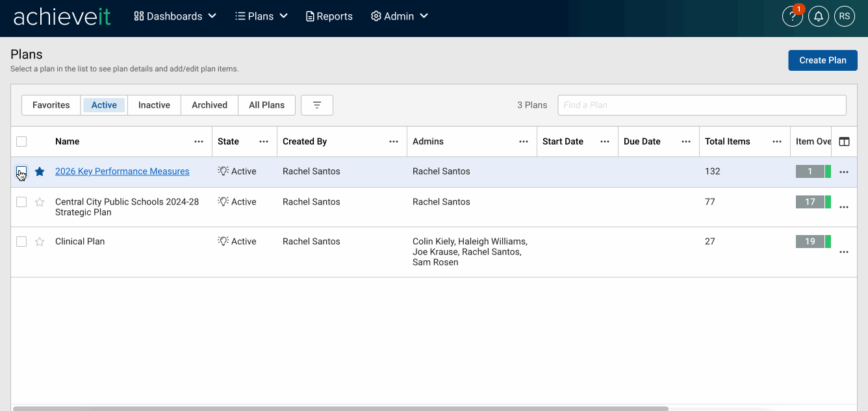Sort by the Created By column header
This screenshot has width=868, height=411.
click(x=305, y=142)
